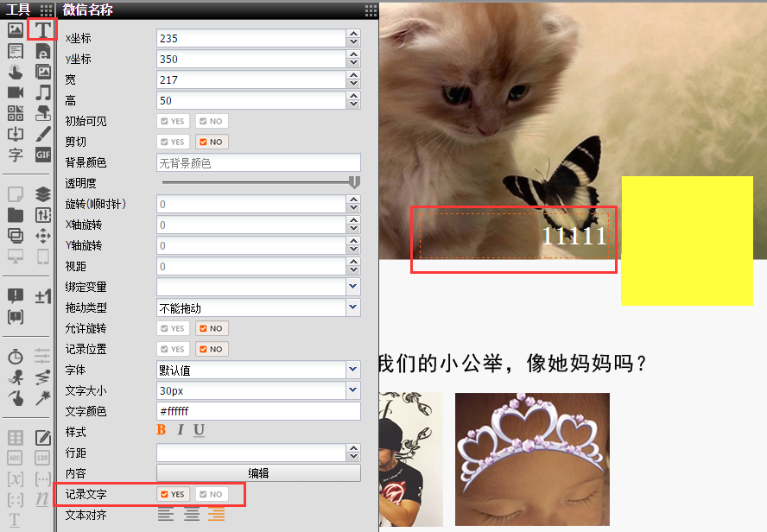
Task: Select the download-to-screen tool icon
Action: [16, 134]
